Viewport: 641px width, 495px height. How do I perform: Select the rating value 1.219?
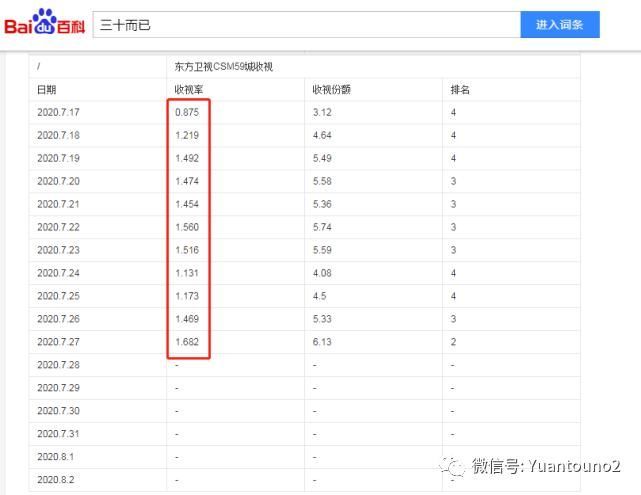coord(187,135)
